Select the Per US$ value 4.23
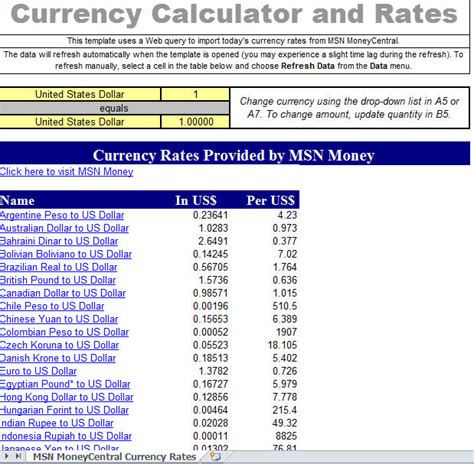The image size is (474, 464). coord(287,215)
